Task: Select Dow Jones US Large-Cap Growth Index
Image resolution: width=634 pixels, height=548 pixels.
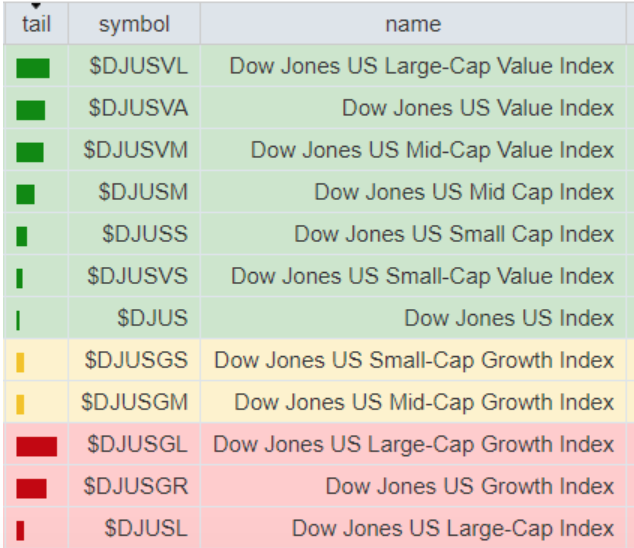Action: pos(413,444)
